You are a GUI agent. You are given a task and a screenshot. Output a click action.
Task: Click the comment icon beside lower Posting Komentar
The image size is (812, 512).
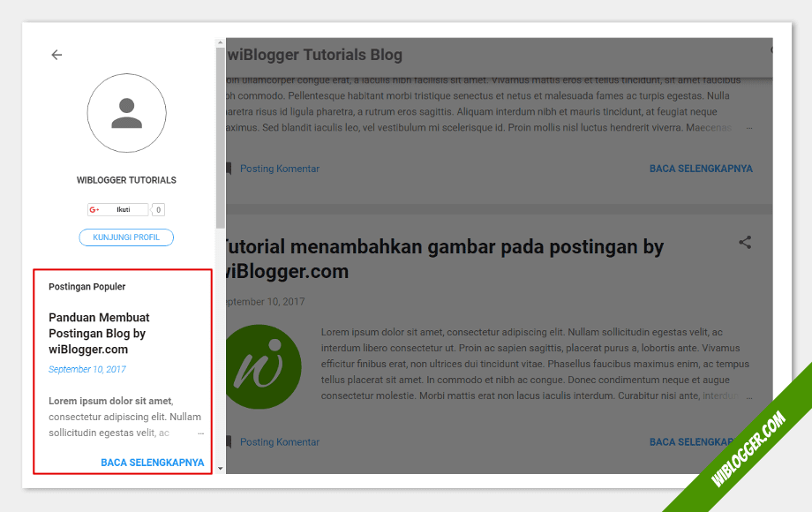(x=229, y=442)
